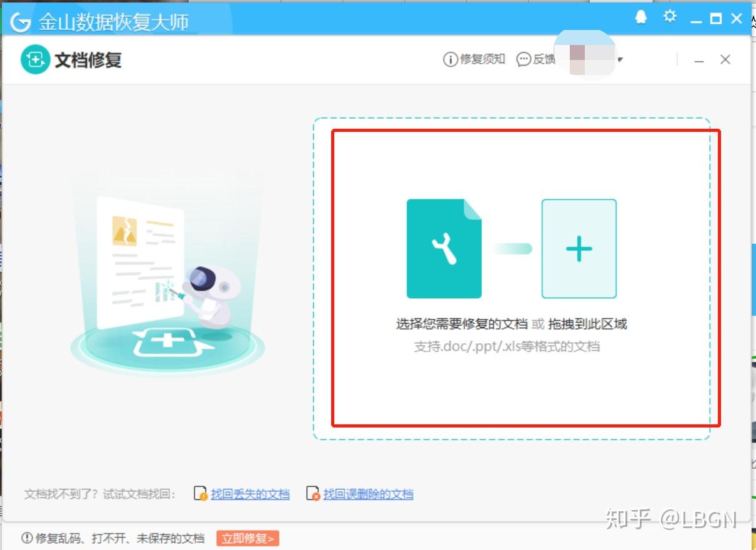The height and width of the screenshot is (550, 756).
Task: Close the 文档修复 dialog
Action: click(725, 59)
